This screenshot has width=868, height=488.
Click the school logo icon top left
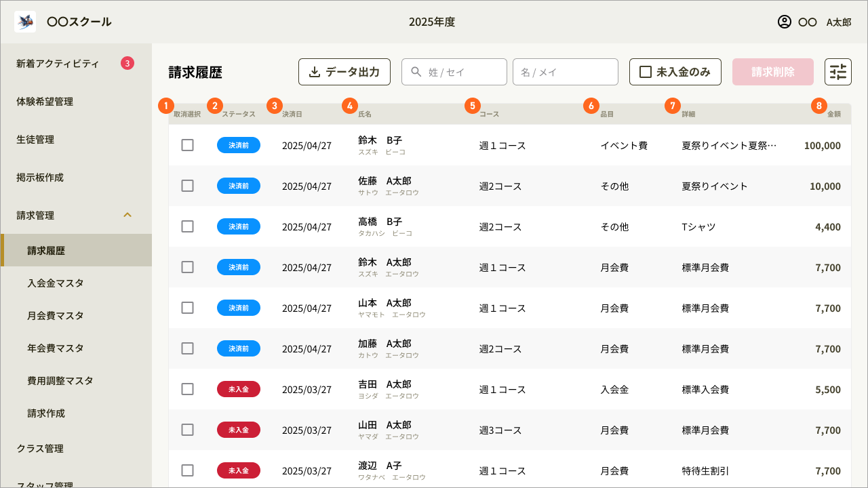click(x=25, y=21)
